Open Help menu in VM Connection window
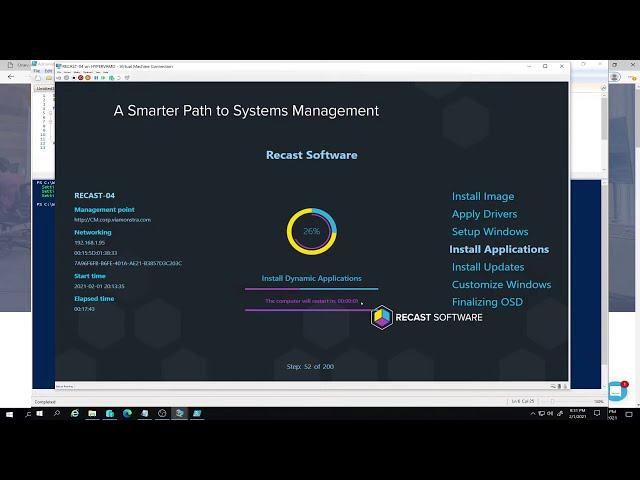Image resolution: width=640 pixels, height=480 pixels. 106,72
